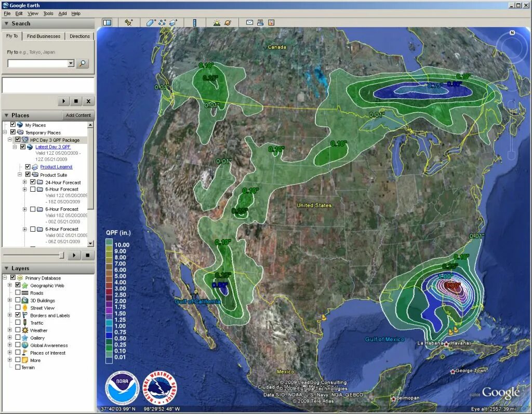Select the Fly To tab

pos(12,36)
